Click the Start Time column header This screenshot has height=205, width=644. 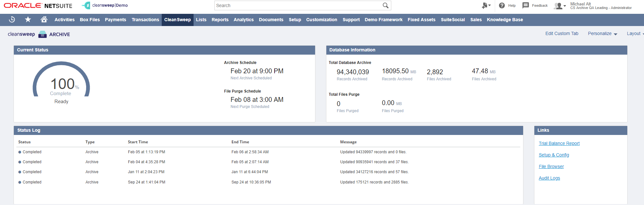[138, 142]
